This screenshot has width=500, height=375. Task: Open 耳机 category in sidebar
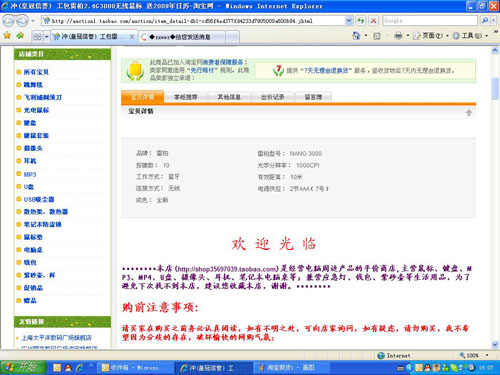[30, 161]
